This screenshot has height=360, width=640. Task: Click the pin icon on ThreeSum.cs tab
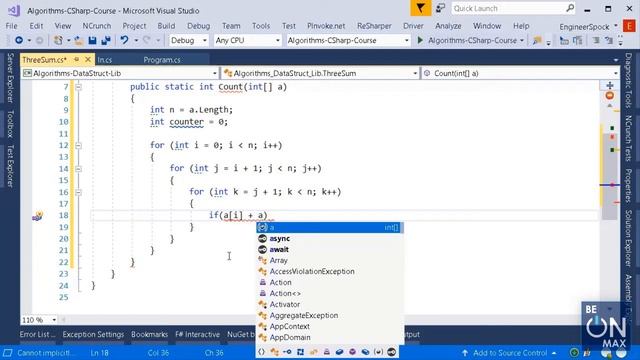click(76, 60)
